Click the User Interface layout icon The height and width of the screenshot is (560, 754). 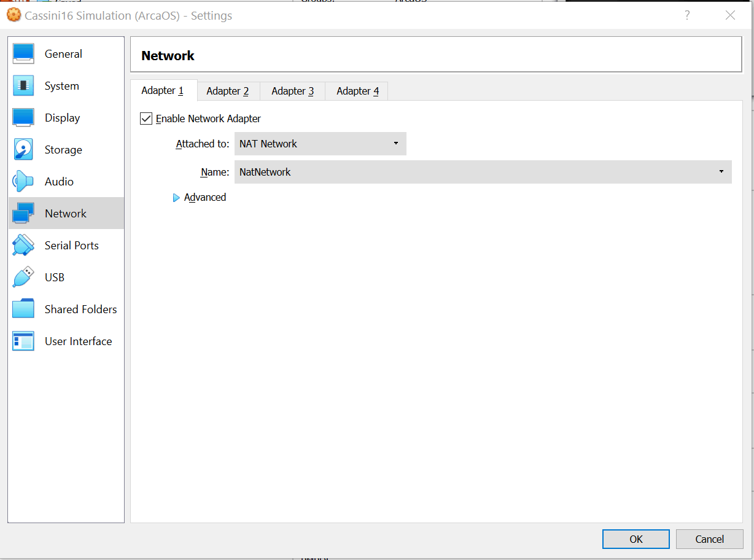click(23, 341)
